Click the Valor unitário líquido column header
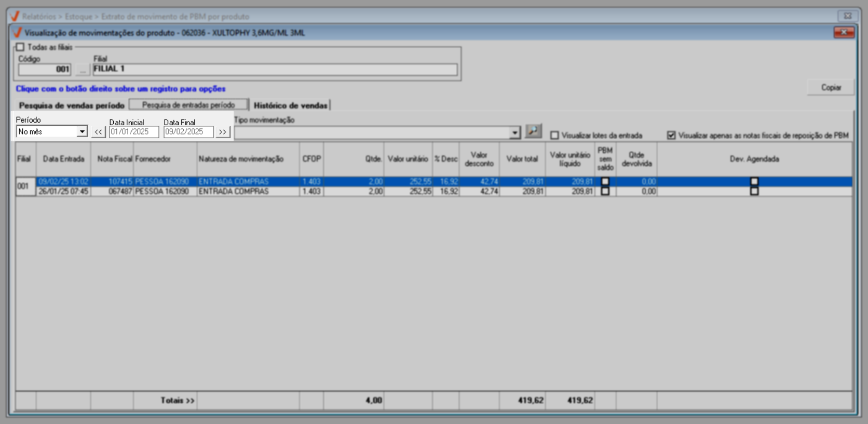This screenshot has width=868, height=424. click(x=570, y=159)
